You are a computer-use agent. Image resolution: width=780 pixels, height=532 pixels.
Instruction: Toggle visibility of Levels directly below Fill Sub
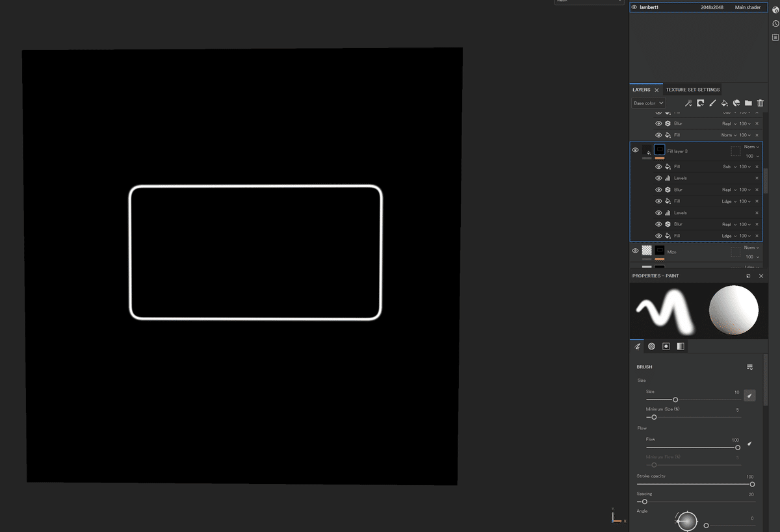coord(658,178)
